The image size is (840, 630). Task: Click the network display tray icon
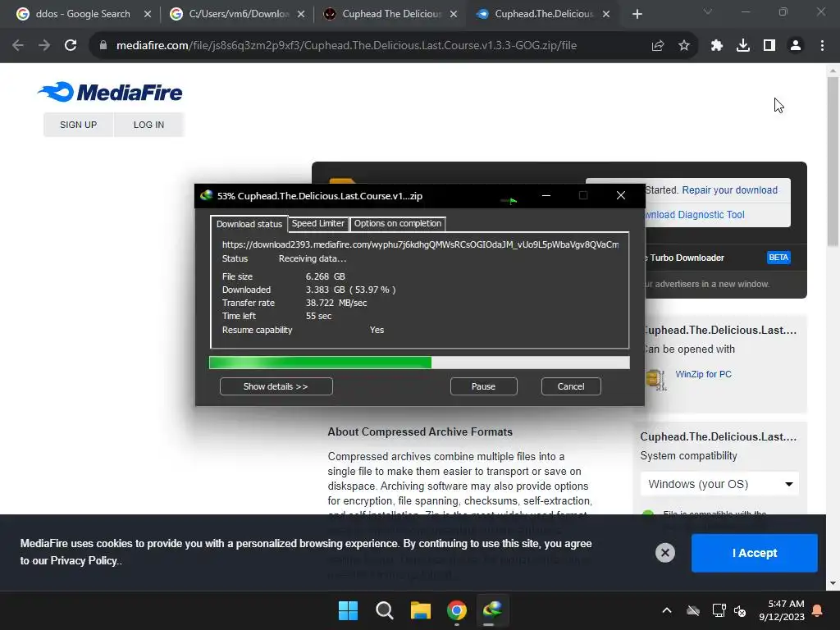[x=719, y=610]
